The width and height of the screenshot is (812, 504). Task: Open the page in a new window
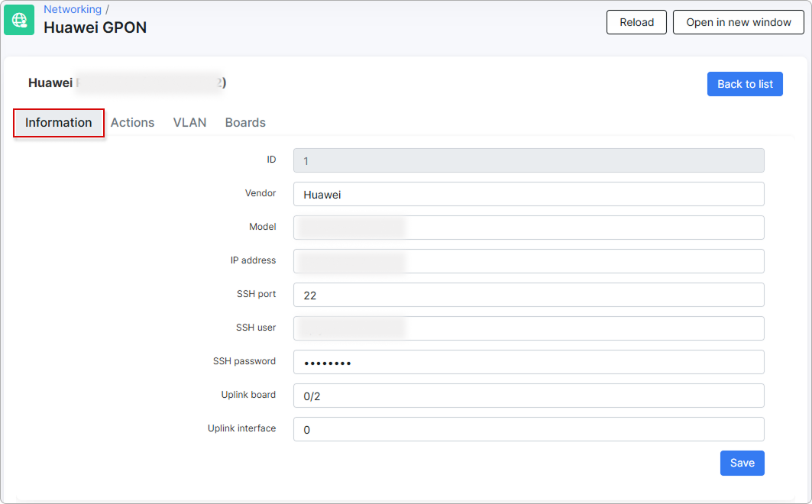click(x=738, y=22)
